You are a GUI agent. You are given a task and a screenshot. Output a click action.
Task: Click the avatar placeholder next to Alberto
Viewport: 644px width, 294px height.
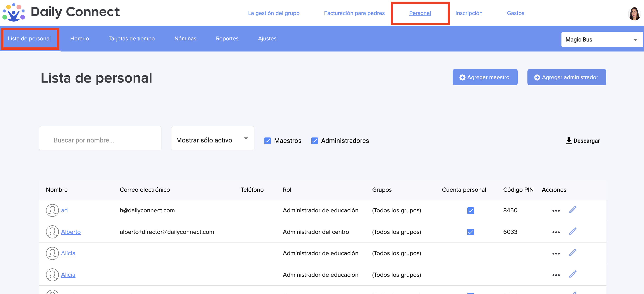pos(52,232)
